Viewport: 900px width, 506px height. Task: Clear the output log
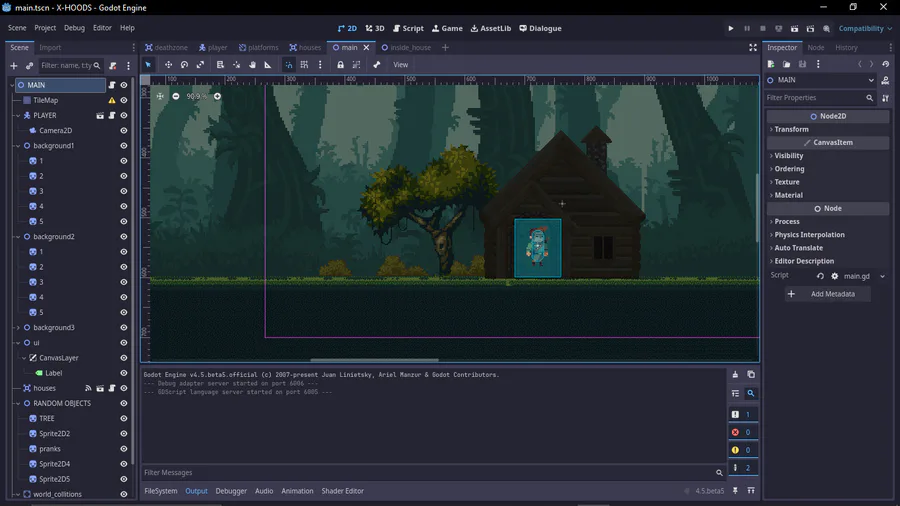click(735, 375)
